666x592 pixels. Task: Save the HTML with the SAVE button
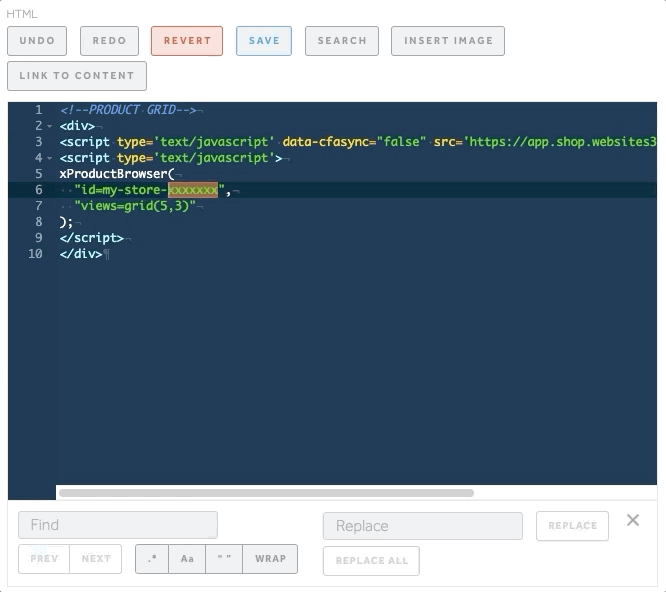(x=264, y=41)
